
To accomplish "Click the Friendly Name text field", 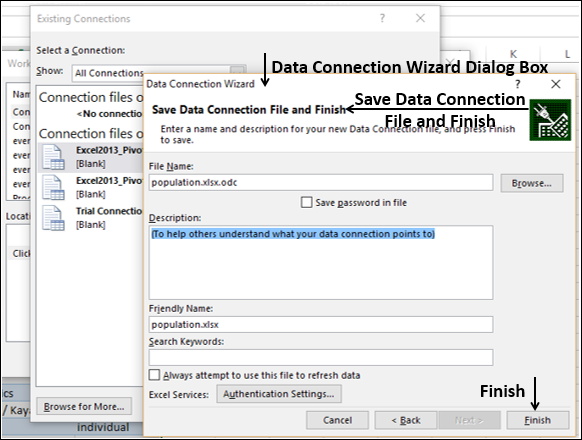I will (x=321, y=325).
